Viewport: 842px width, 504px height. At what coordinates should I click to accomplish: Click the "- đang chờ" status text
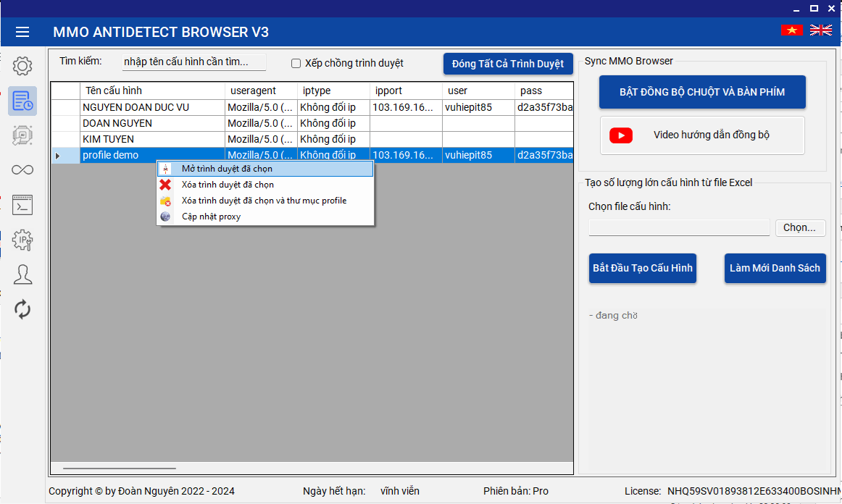tap(613, 316)
